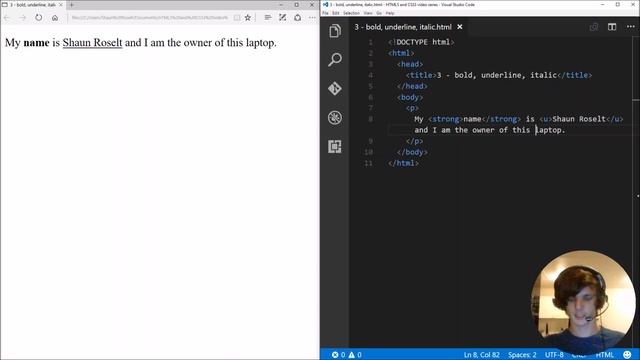Open the Source Control view in activity bar
640x360 pixels.
(x=335, y=89)
